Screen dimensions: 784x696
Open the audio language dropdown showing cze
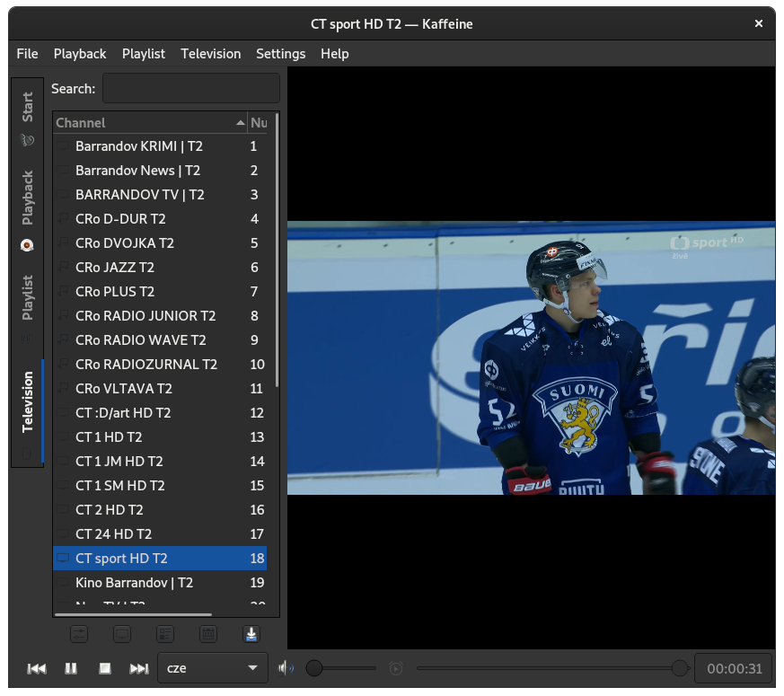(x=213, y=668)
